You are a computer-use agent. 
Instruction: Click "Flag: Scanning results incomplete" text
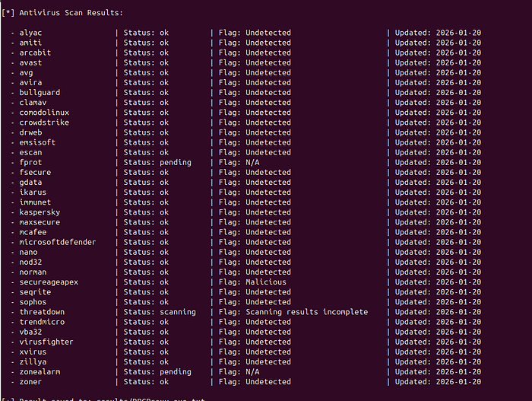[293, 312]
